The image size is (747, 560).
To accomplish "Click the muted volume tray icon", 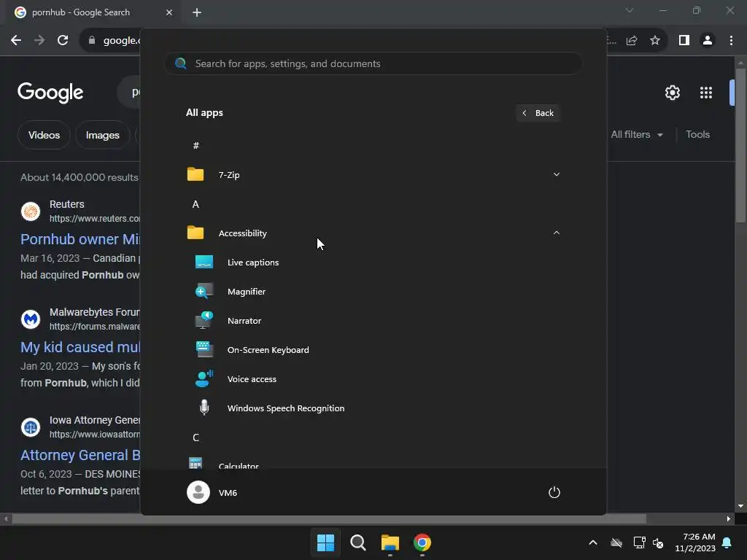I will point(658,542).
